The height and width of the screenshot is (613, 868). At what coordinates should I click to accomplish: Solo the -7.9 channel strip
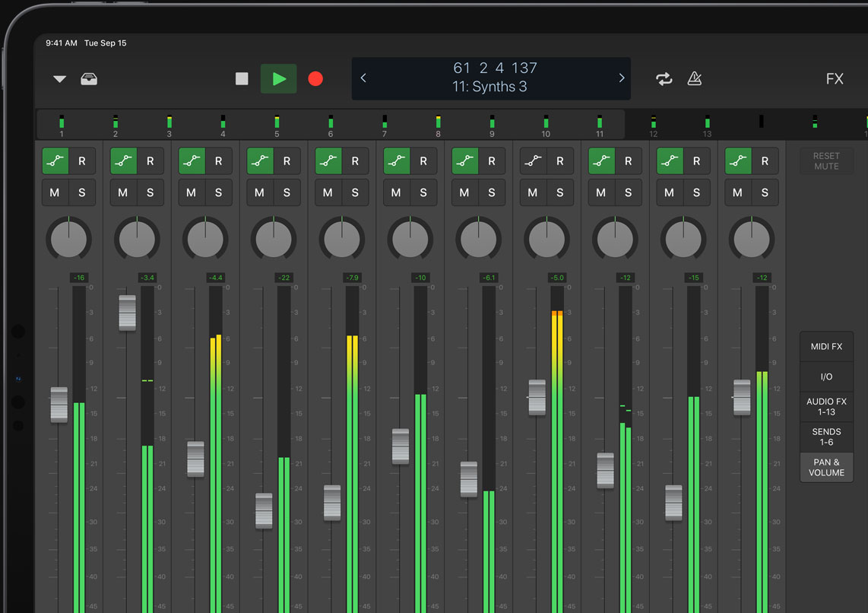355,192
